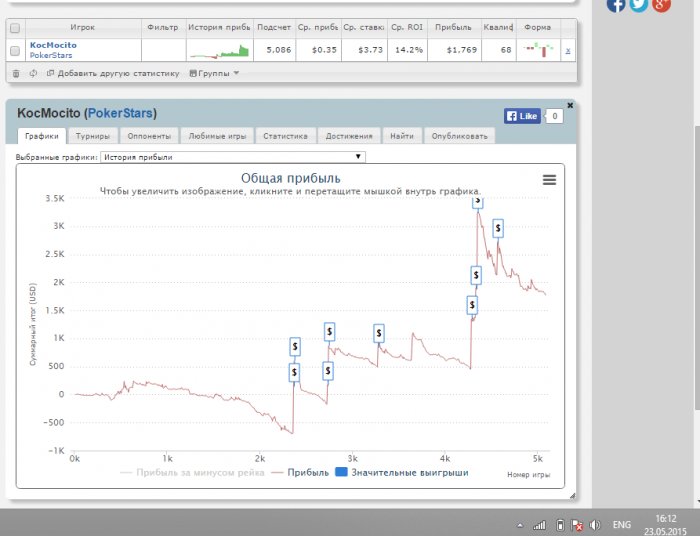Toggle the header select-all checkbox
This screenshot has height=536, width=700.
point(15,28)
